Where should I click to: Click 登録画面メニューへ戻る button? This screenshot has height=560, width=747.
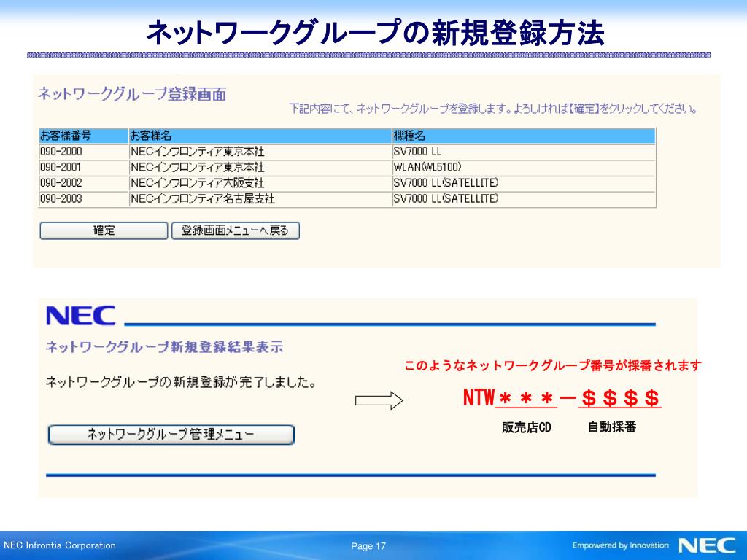click(236, 231)
